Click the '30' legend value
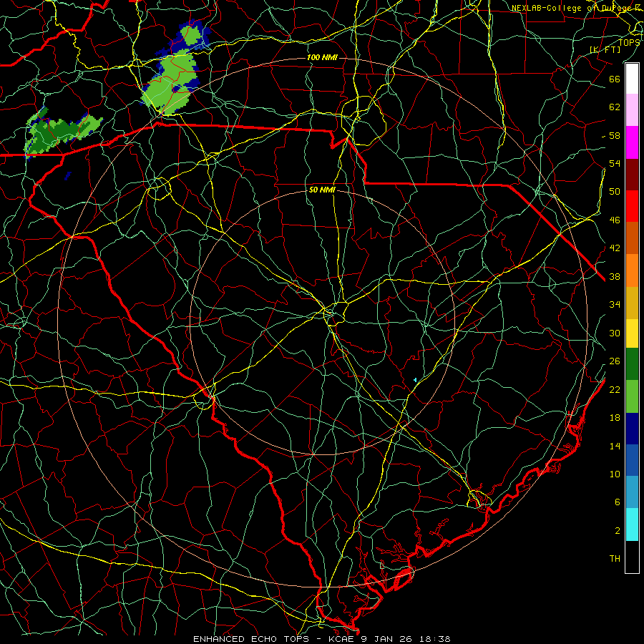The height and width of the screenshot is (644, 644). click(615, 333)
